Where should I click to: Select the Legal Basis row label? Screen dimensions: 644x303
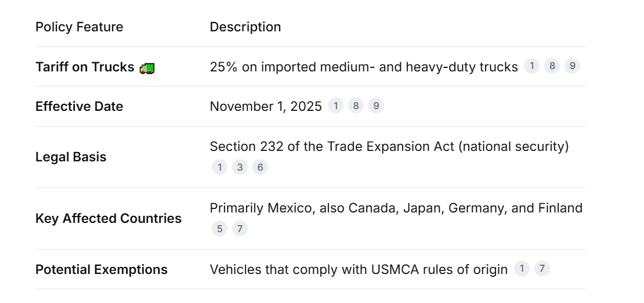click(x=71, y=157)
